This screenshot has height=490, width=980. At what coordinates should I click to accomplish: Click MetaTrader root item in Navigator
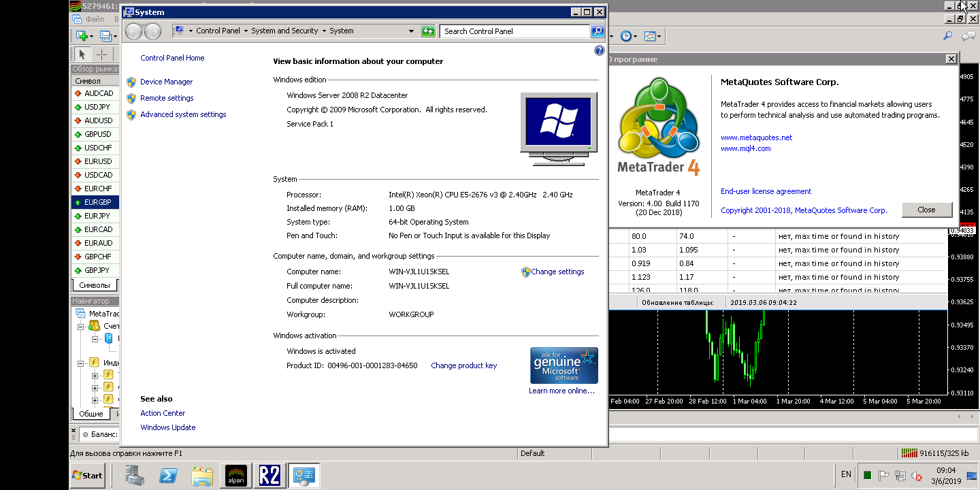(x=97, y=314)
